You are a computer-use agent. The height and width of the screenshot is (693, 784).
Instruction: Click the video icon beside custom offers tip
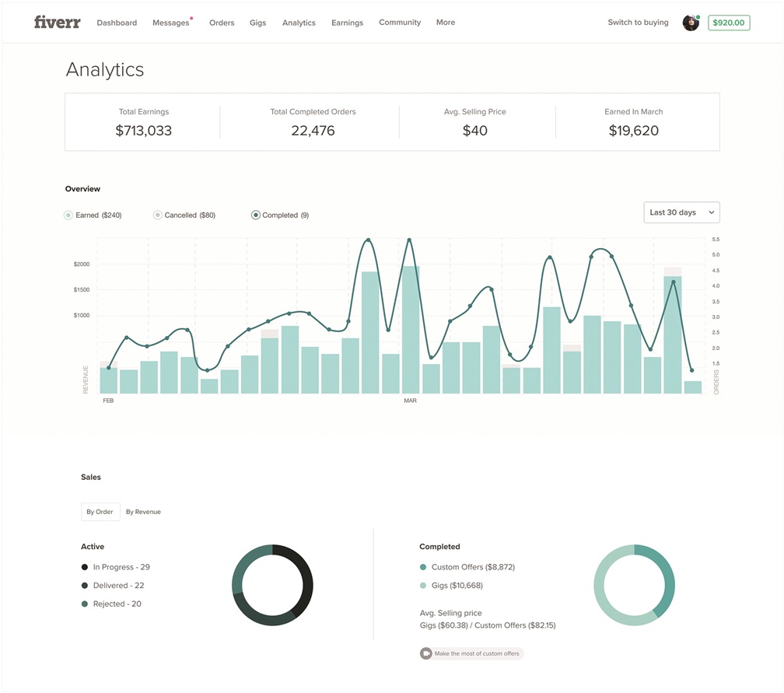point(426,653)
